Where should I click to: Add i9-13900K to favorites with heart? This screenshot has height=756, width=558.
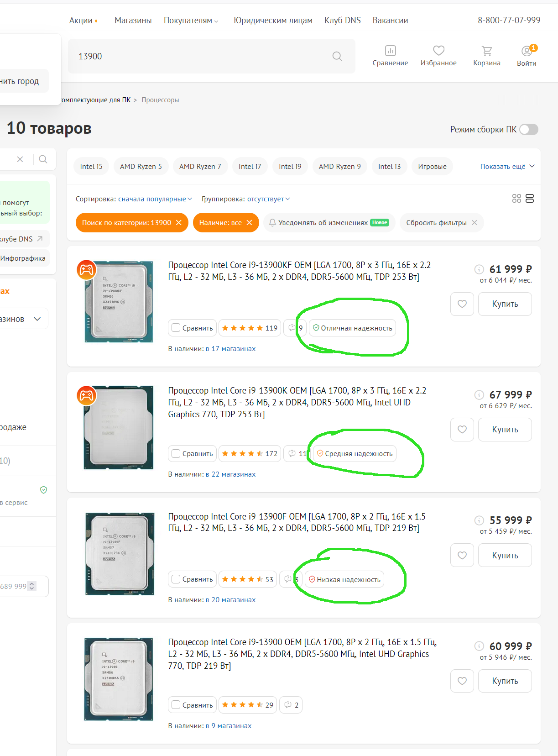click(x=462, y=430)
